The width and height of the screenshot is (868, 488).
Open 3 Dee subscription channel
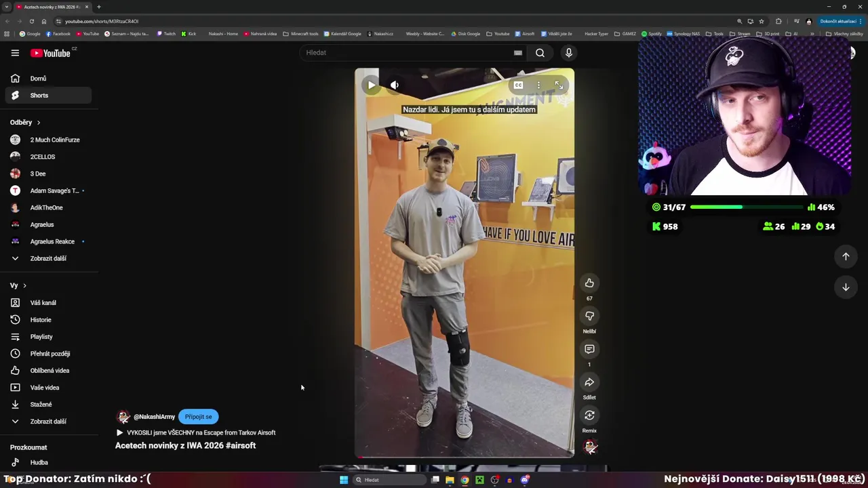pyautogui.click(x=48, y=174)
